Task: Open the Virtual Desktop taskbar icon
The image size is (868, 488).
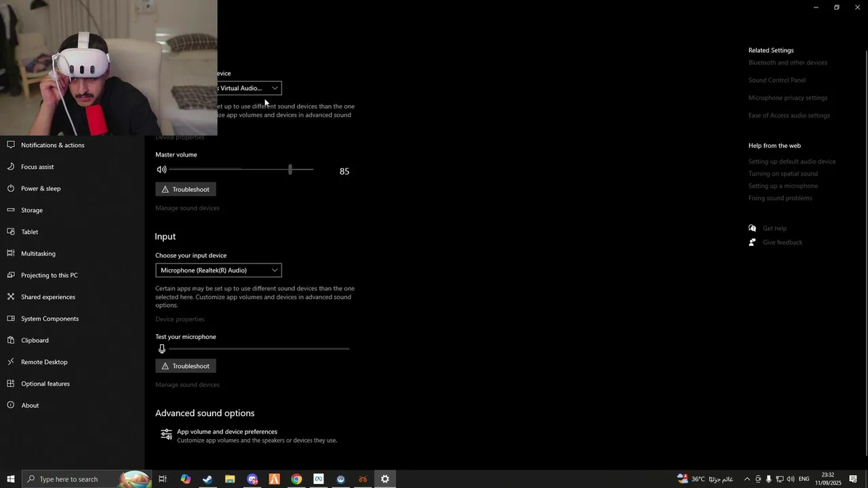Action: point(340,479)
